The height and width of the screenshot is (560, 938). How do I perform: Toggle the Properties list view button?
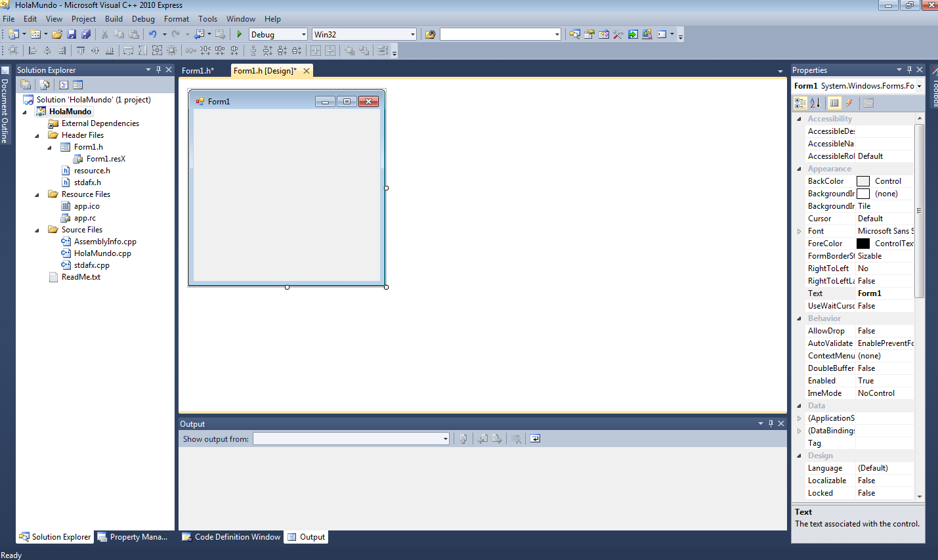click(834, 103)
